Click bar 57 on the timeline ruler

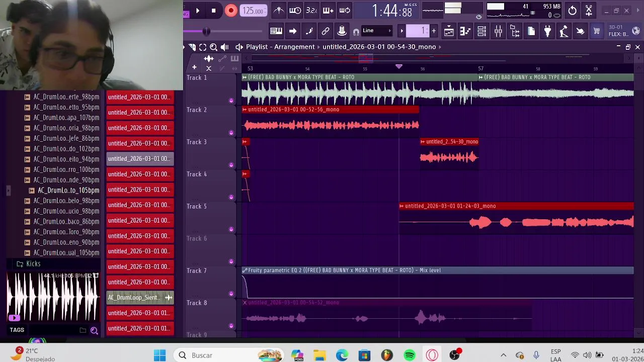480,68
